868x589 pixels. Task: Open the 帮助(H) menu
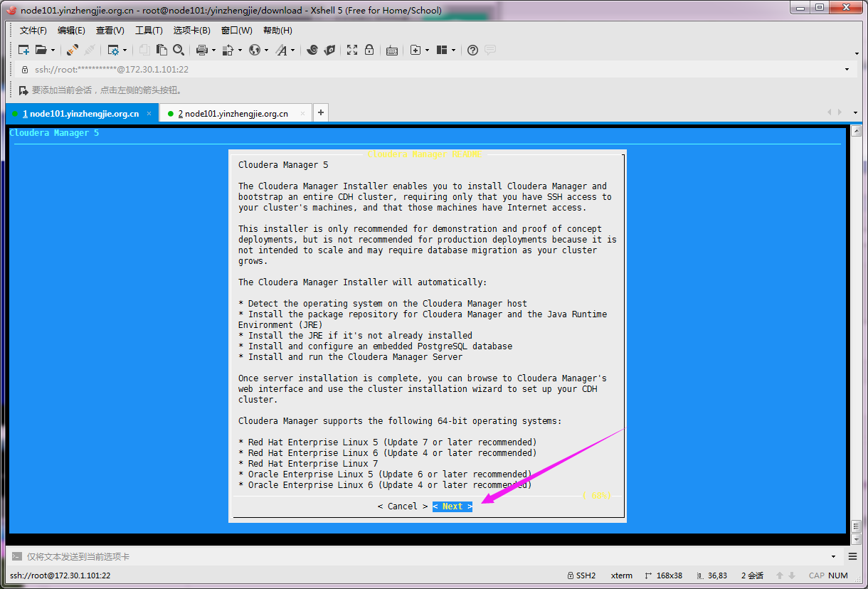[x=277, y=31]
